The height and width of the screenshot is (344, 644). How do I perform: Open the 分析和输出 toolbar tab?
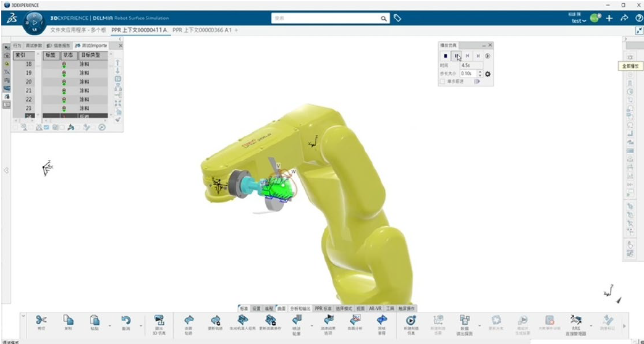pos(300,308)
